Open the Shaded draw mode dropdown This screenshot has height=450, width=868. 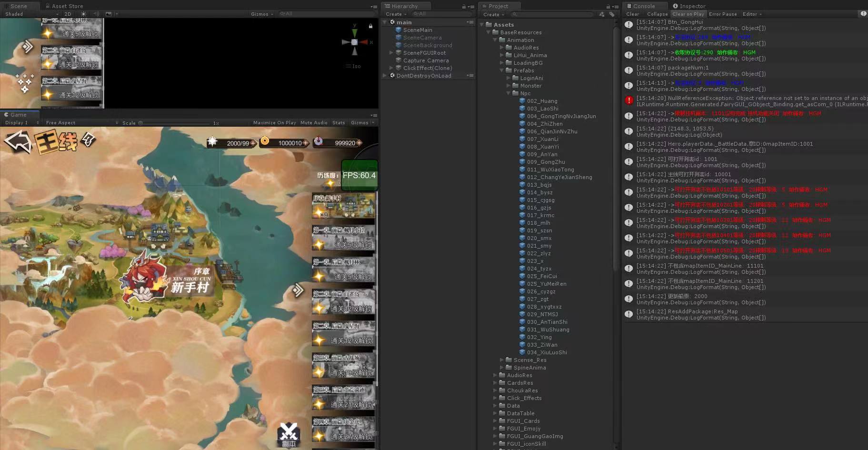[31, 14]
